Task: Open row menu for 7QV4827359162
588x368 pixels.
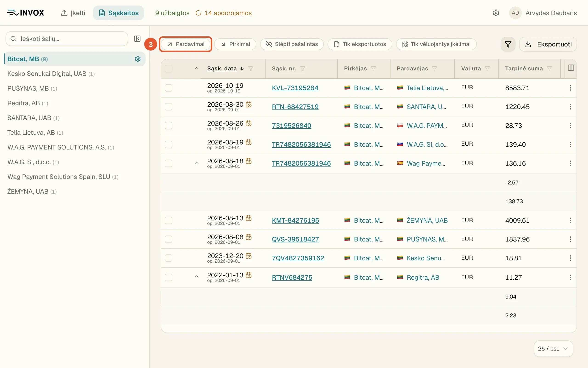Action: [570, 258]
